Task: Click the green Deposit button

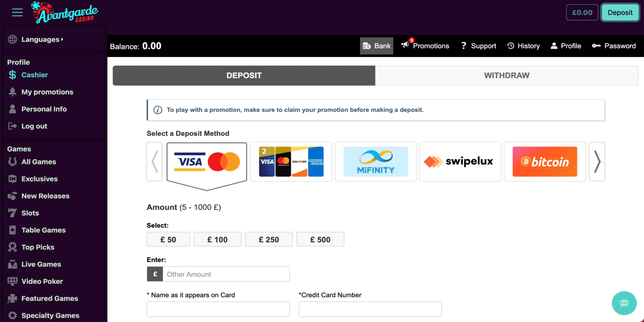Action: 620,12
